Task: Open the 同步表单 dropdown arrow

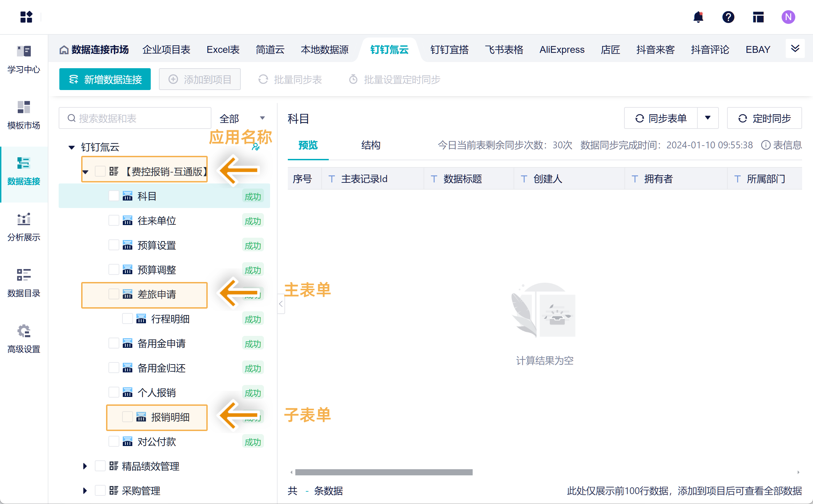Action: tap(708, 118)
